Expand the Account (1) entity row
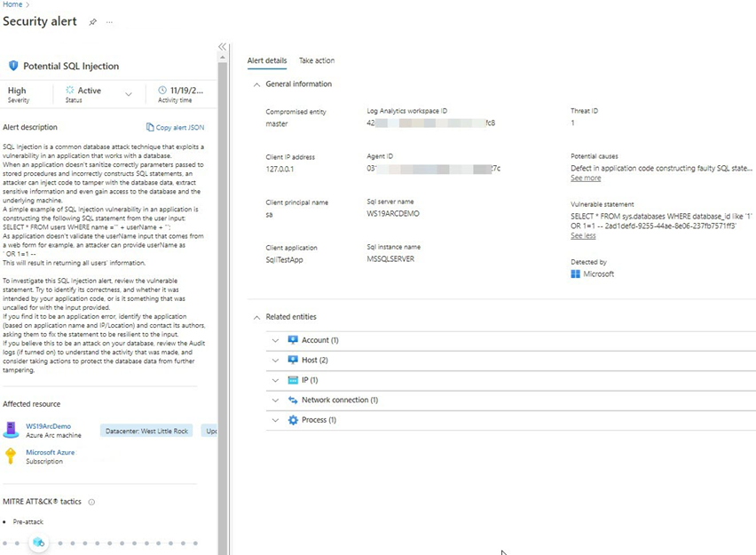 [276, 340]
